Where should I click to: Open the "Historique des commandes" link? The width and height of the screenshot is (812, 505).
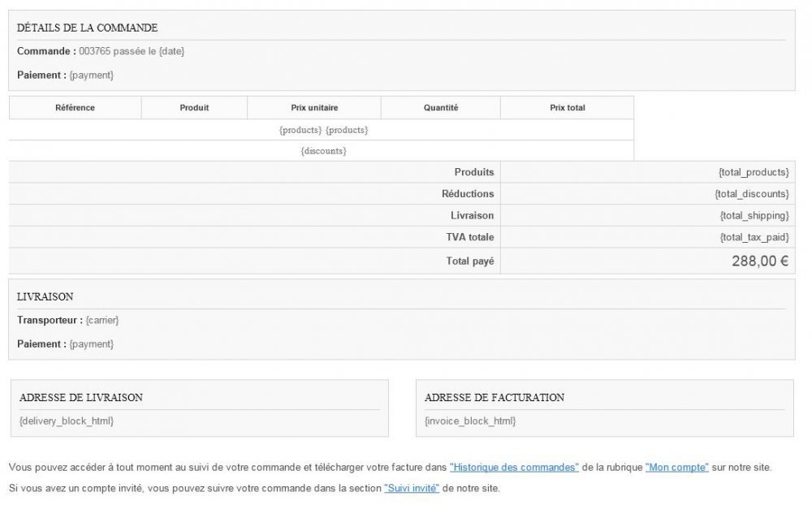514,467
